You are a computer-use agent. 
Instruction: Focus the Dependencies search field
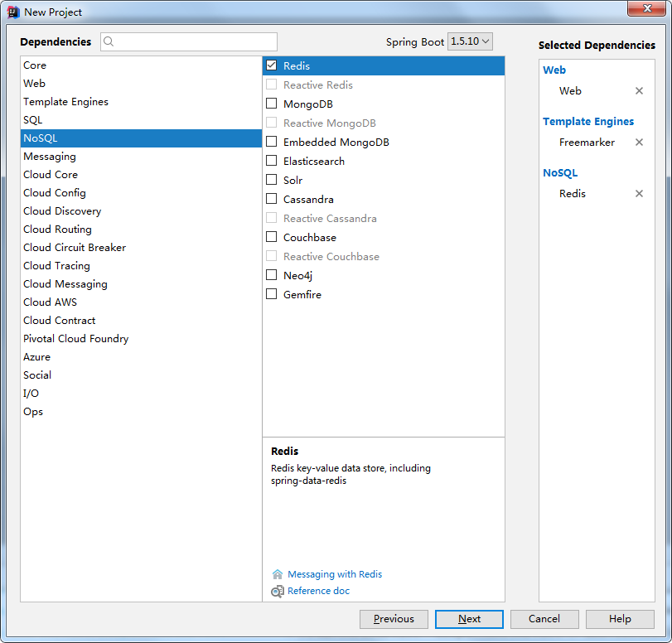pos(189,41)
